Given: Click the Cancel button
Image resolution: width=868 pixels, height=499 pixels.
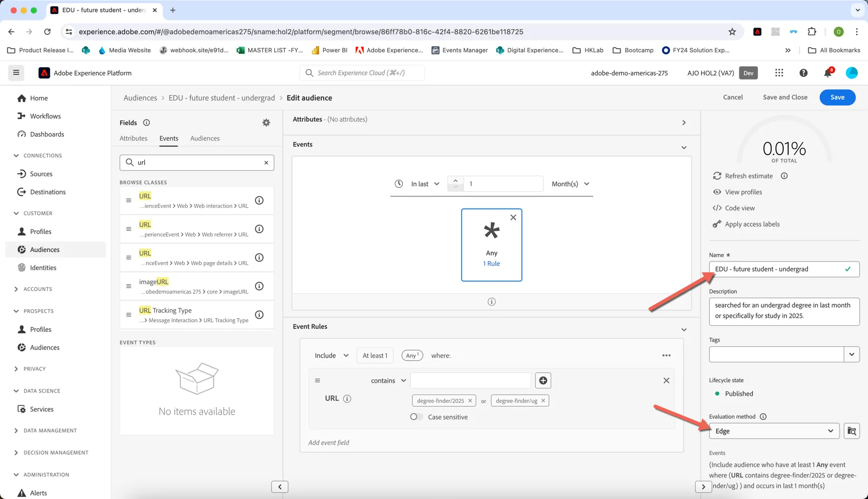Looking at the screenshot, I should click(733, 97).
